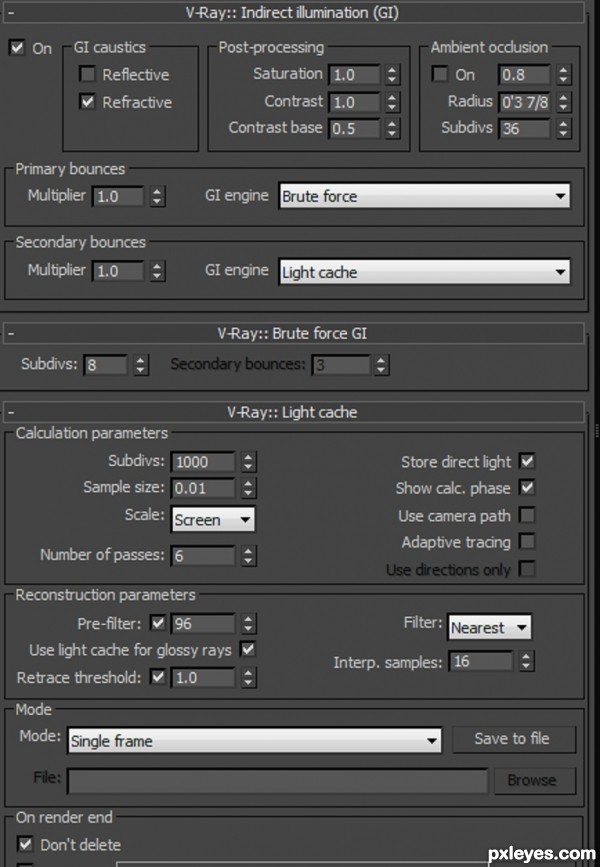Click the Retrace threshold value field
Viewport: 600px width, 867px height.
[203, 678]
